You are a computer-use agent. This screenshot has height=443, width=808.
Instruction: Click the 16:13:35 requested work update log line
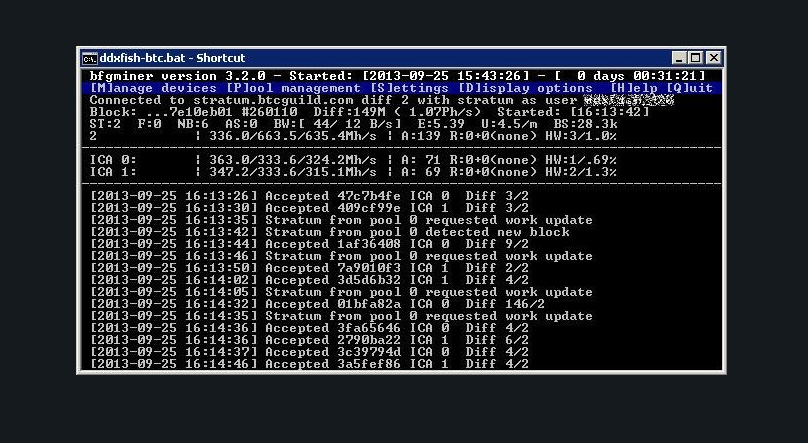click(x=341, y=220)
